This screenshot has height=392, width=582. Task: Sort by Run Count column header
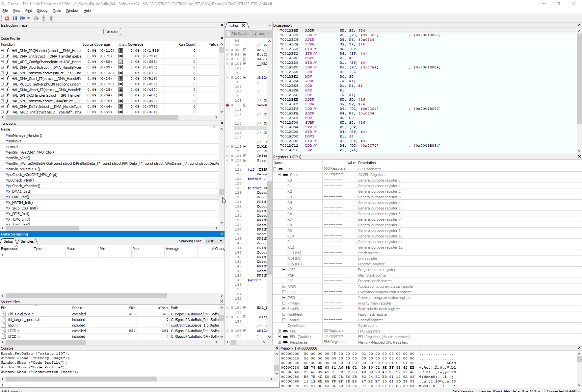(180, 44)
